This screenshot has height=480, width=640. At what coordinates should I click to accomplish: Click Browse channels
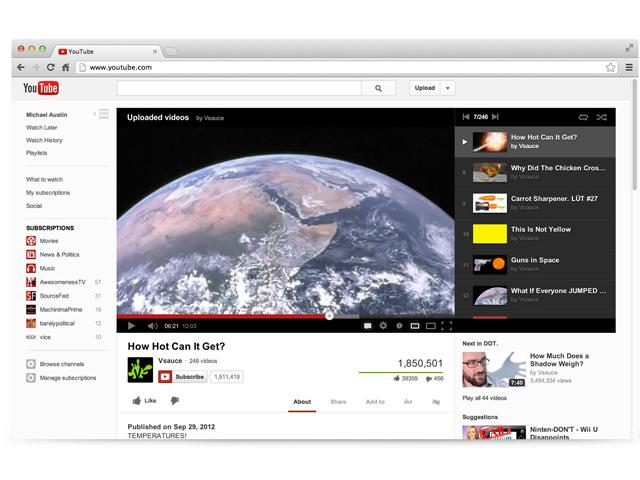pyautogui.click(x=62, y=364)
